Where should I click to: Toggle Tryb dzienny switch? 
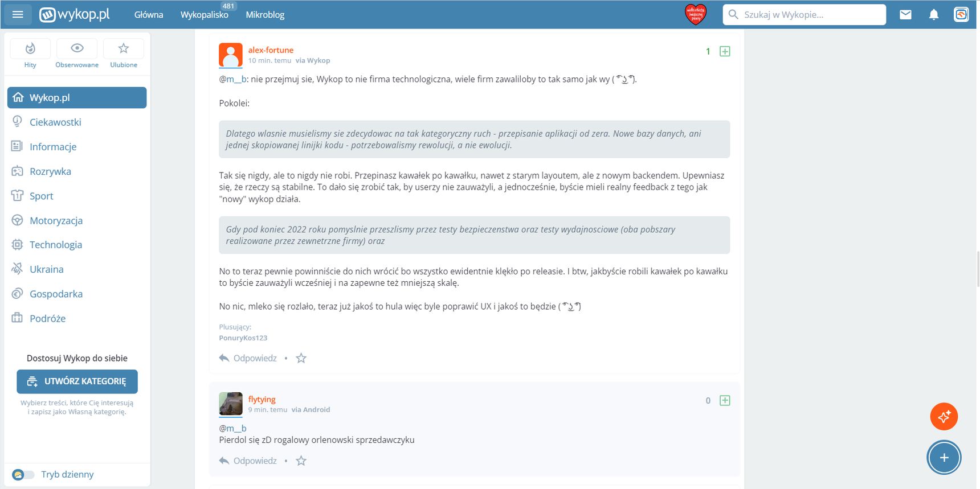point(23,474)
